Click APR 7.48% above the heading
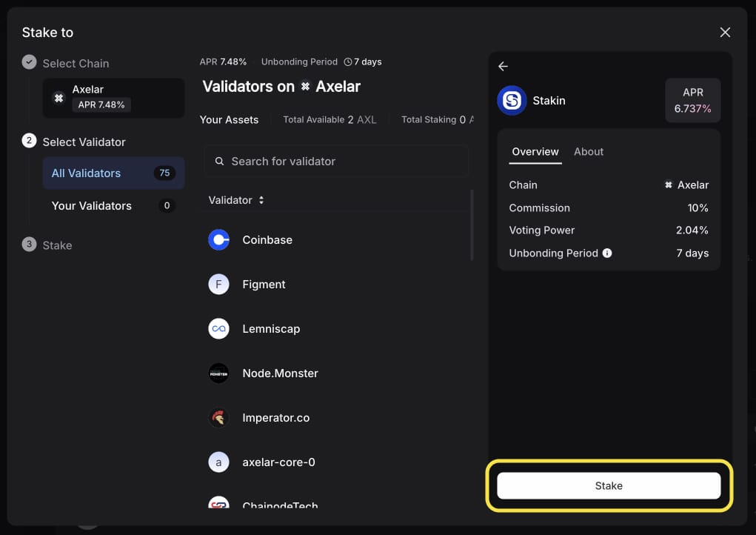This screenshot has height=535, width=756. pos(223,62)
